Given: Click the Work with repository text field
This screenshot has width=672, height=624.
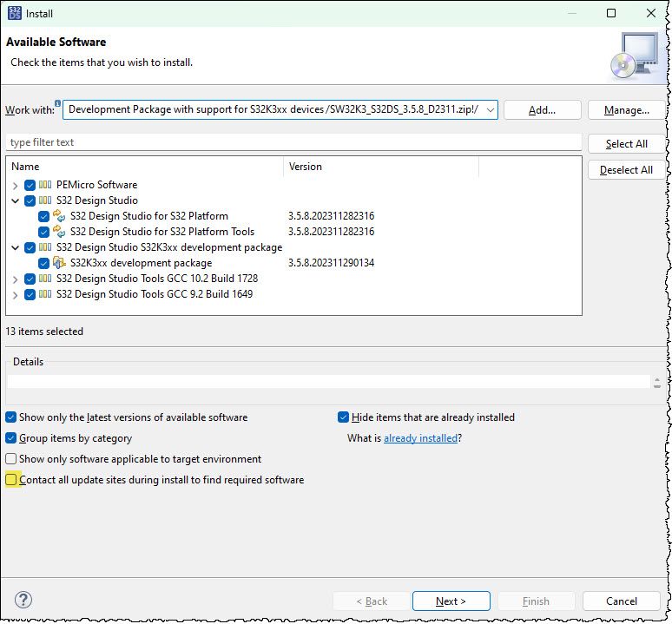Looking at the screenshot, I should tap(274, 109).
